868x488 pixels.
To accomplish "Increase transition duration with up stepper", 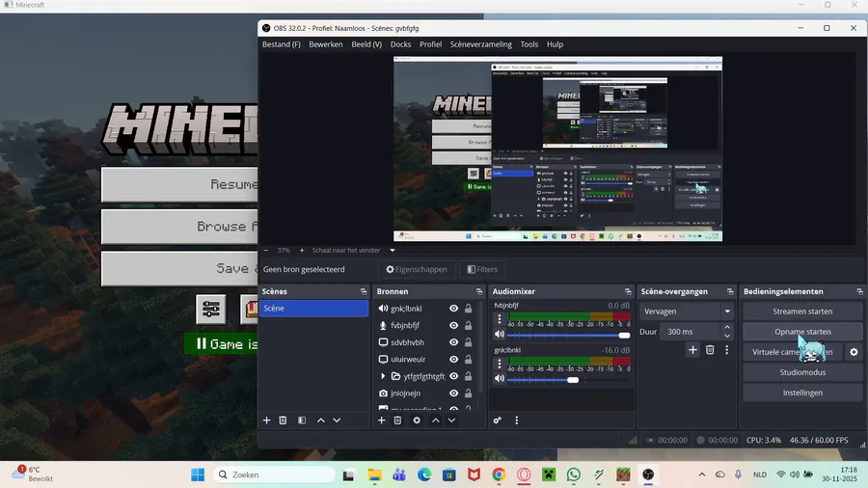I will pos(727,328).
